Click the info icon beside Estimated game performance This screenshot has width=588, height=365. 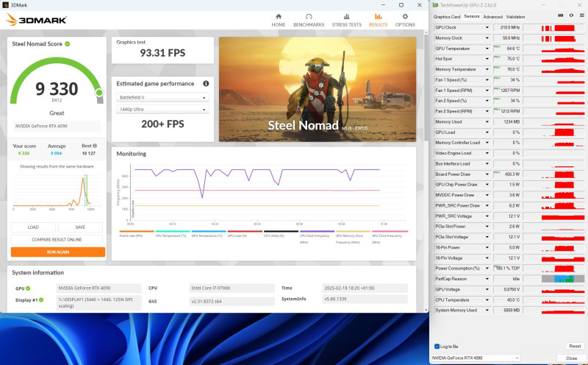pos(206,83)
